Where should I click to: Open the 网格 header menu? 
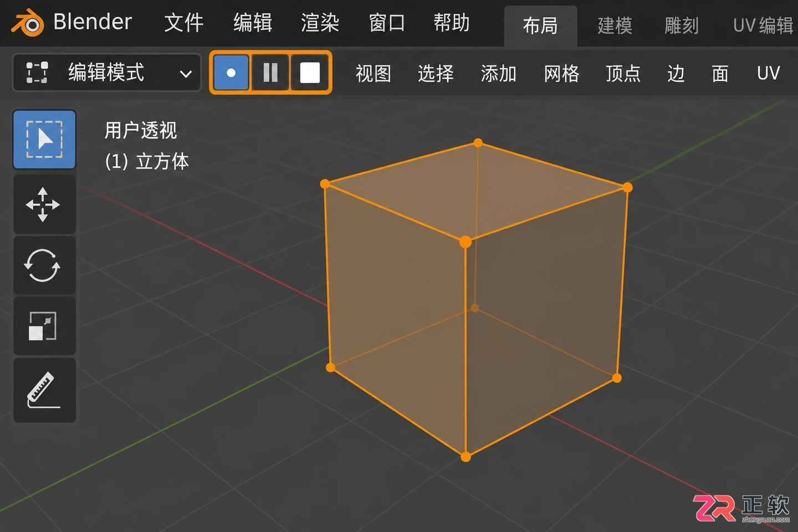561,73
